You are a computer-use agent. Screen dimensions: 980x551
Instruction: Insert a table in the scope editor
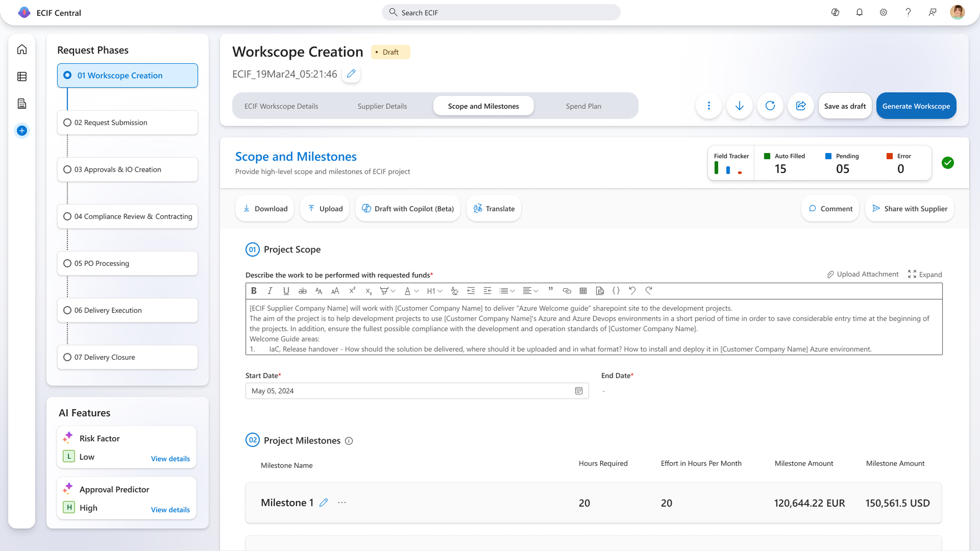(x=583, y=291)
